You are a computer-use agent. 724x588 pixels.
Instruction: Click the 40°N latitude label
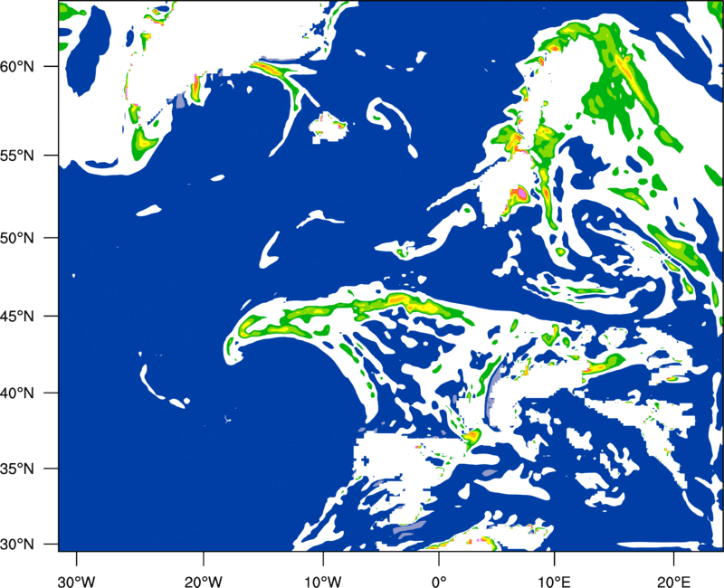(17, 394)
